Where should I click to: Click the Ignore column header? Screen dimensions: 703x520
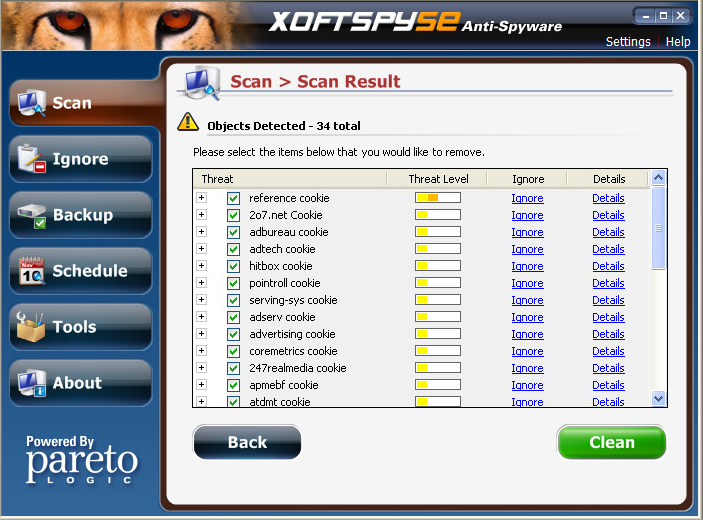click(528, 179)
